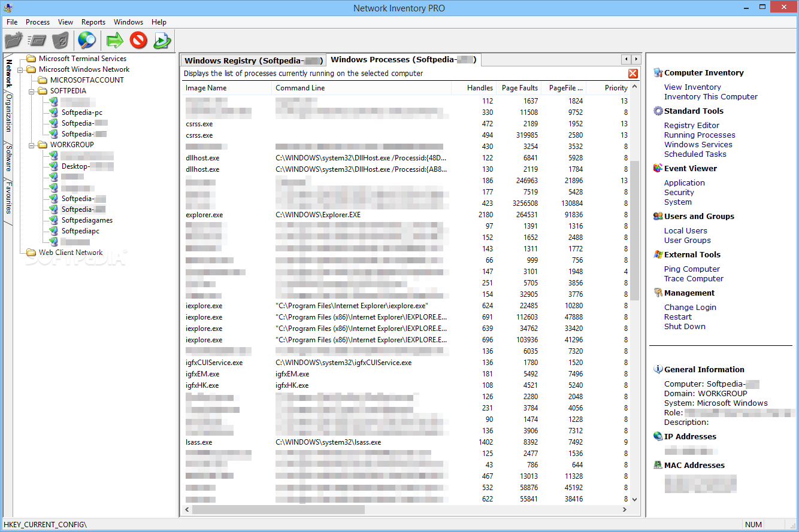Click the vertical scrollbar down arrow
This screenshot has height=532, width=799.
(635, 499)
